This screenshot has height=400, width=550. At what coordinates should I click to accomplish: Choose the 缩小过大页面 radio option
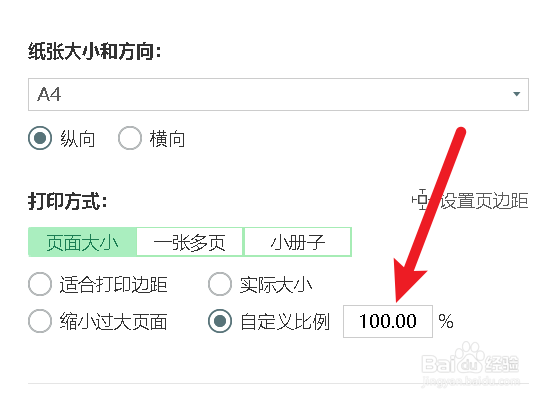point(40,321)
